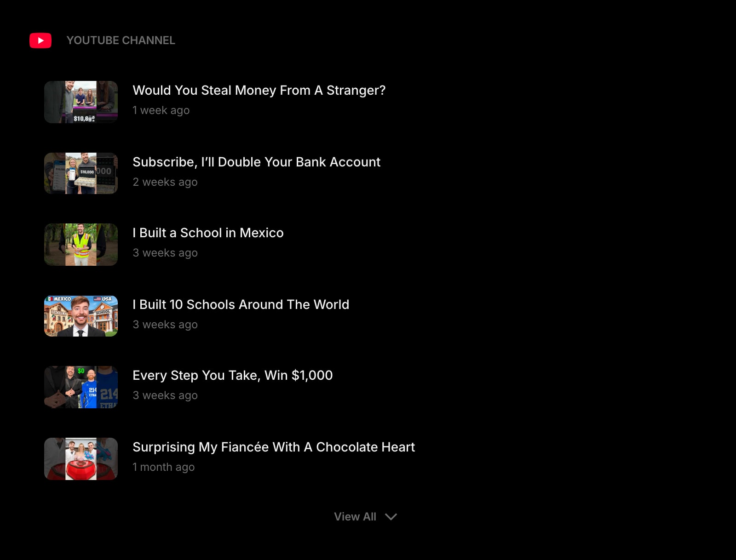The width and height of the screenshot is (736, 560).
Task: Select the 'I Built a School in Mexico' title
Action: [208, 233]
